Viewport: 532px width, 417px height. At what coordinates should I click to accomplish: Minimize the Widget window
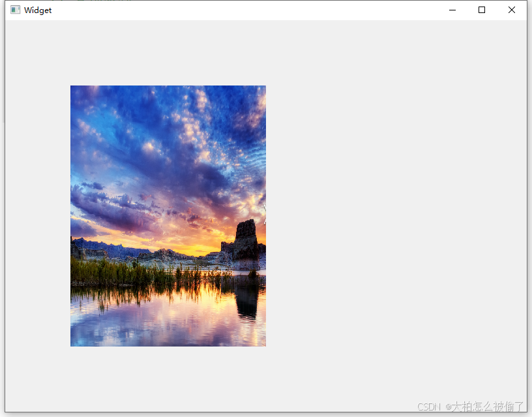[x=452, y=10]
